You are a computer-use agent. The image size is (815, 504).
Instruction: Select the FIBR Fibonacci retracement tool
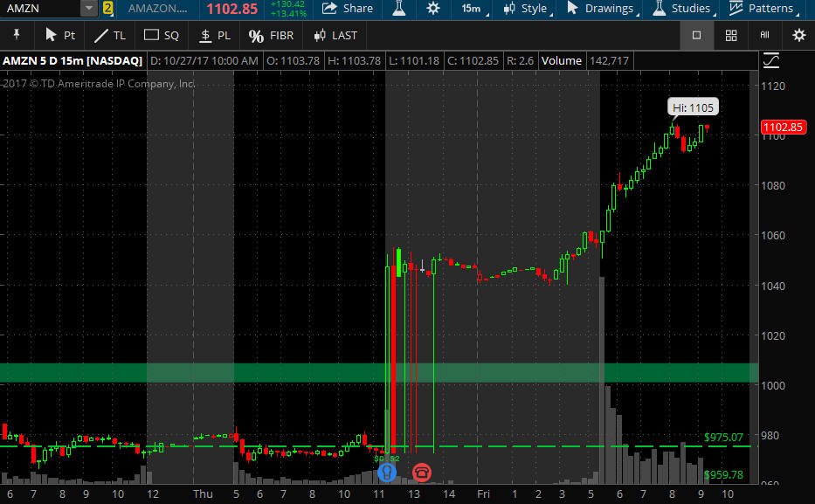click(272, 35)
